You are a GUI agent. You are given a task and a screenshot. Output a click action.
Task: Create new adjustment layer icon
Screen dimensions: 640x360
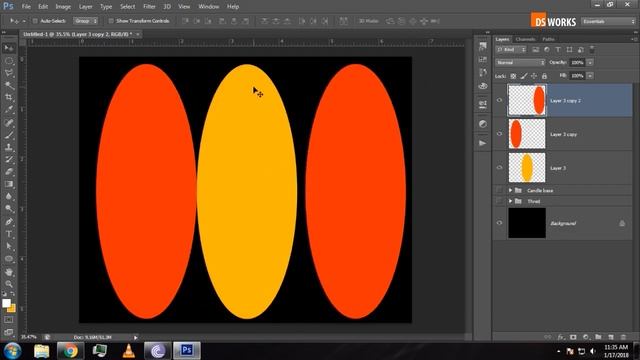coord(586,337)
